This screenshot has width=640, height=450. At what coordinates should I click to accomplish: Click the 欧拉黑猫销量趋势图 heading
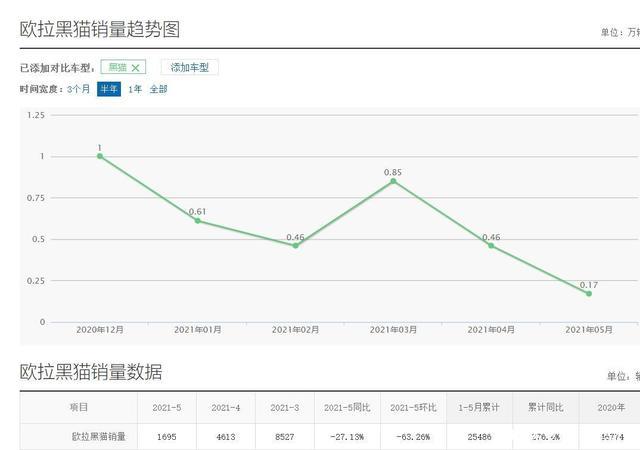click(x=100, y=29)
